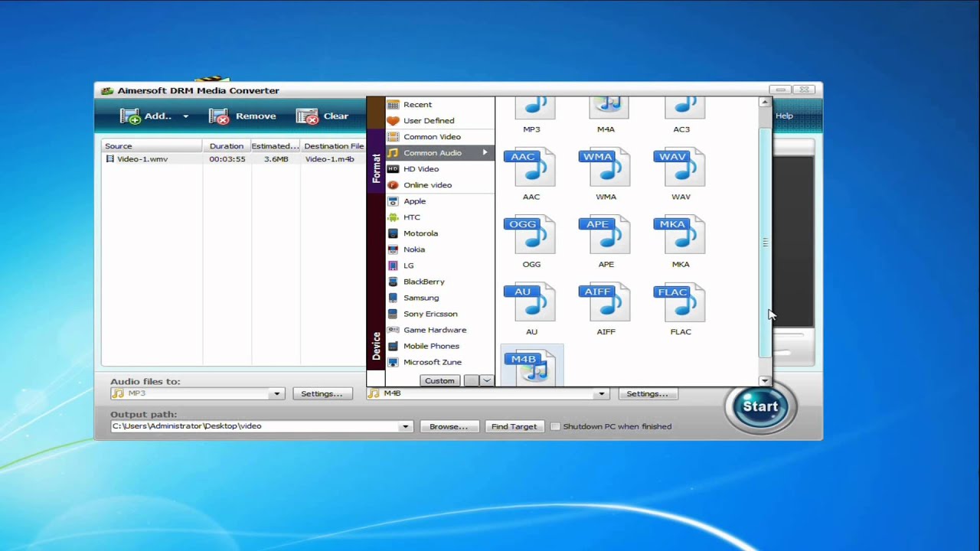This screenshot has height=551, width=980.
Task: Click Settings next to M4B dropdown
Action: tap(647, 393)
